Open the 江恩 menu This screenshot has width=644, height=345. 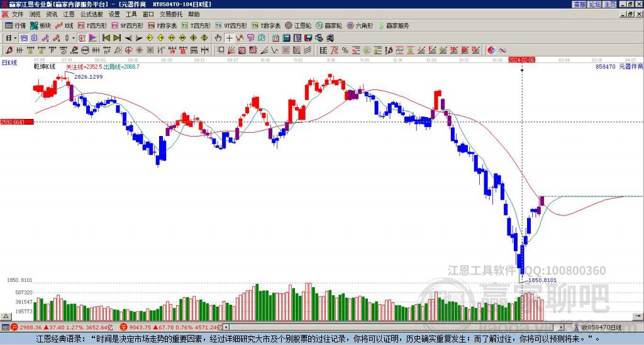(x=69, y=14)
